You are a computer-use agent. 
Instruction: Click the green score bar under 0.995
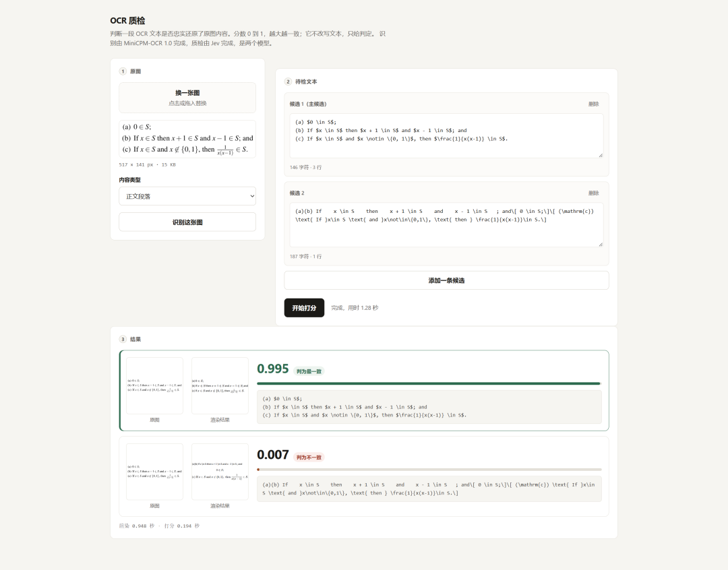429,383
